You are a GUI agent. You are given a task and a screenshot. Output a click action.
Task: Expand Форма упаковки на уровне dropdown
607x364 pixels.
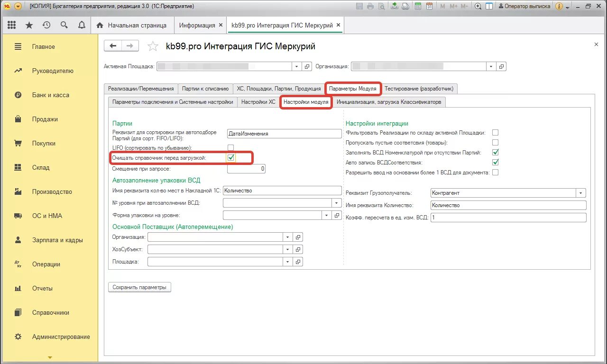(327, 215)
